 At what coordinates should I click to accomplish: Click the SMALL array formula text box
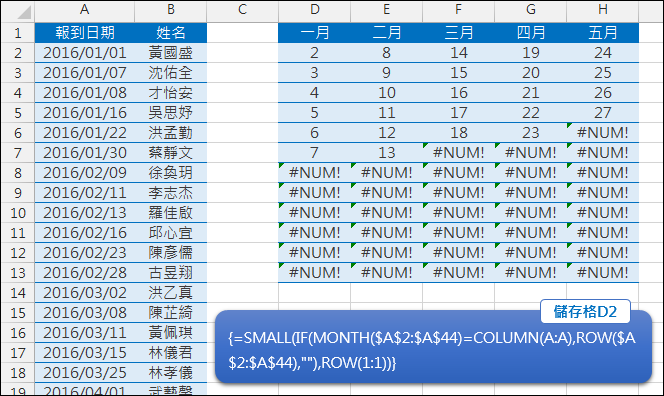(x=433, y=347)
